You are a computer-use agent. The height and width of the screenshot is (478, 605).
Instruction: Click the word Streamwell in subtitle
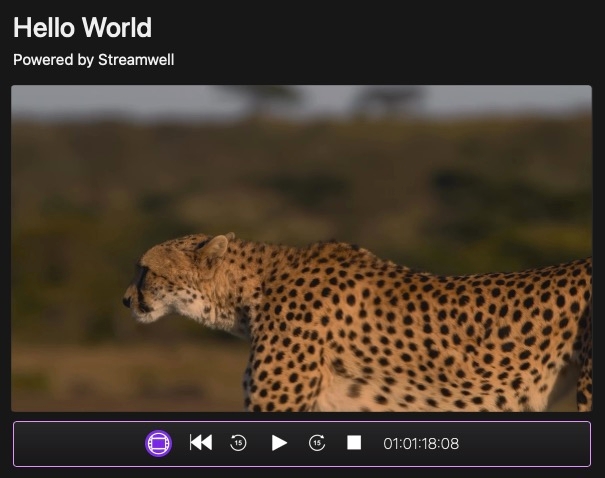pyautogui.click(x=136, y=60)
